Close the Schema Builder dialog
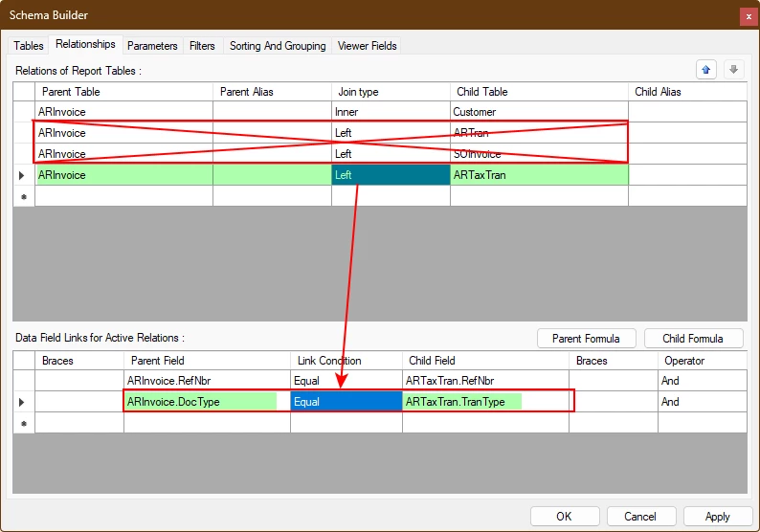 coord(749,16)
